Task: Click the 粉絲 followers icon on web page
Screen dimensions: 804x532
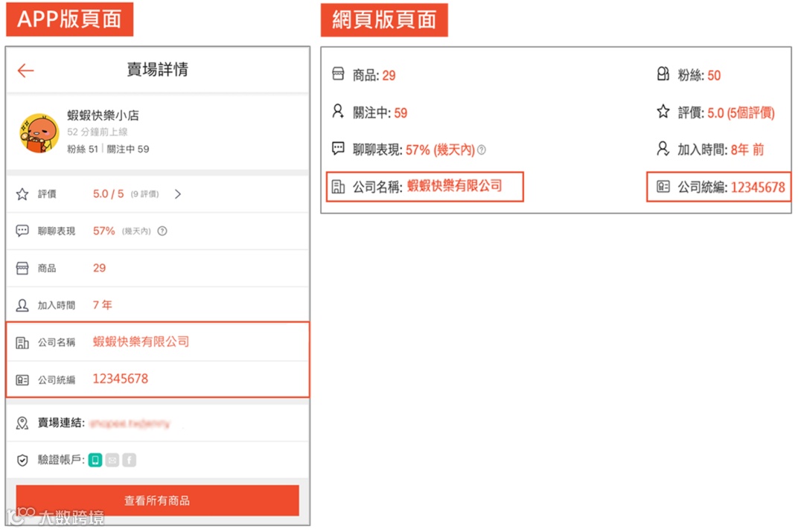Action: tap(662, 74)
